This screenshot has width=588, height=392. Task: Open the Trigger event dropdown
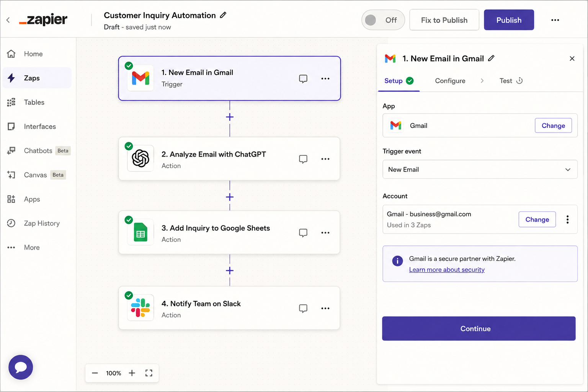click(x=480, y=170)
